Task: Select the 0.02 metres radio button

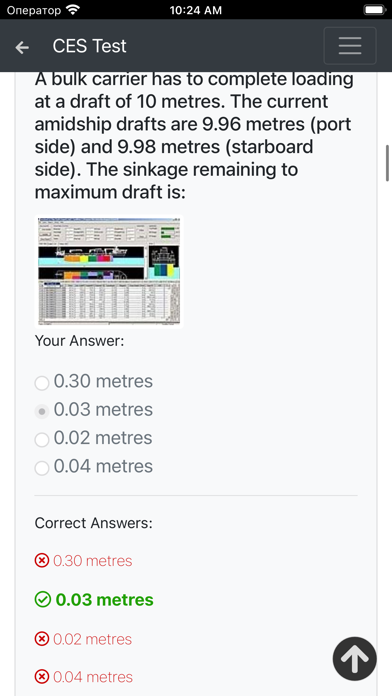Action: 42,440
